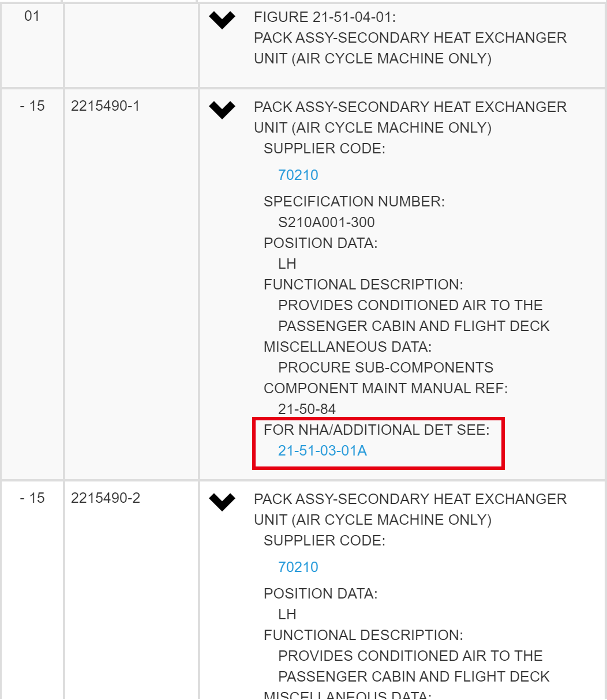Viewport: 607px width, 700px height.
Task: Click the FOR NHA/ADDITIONAL DET SEE label
Action: coord(376,430)
